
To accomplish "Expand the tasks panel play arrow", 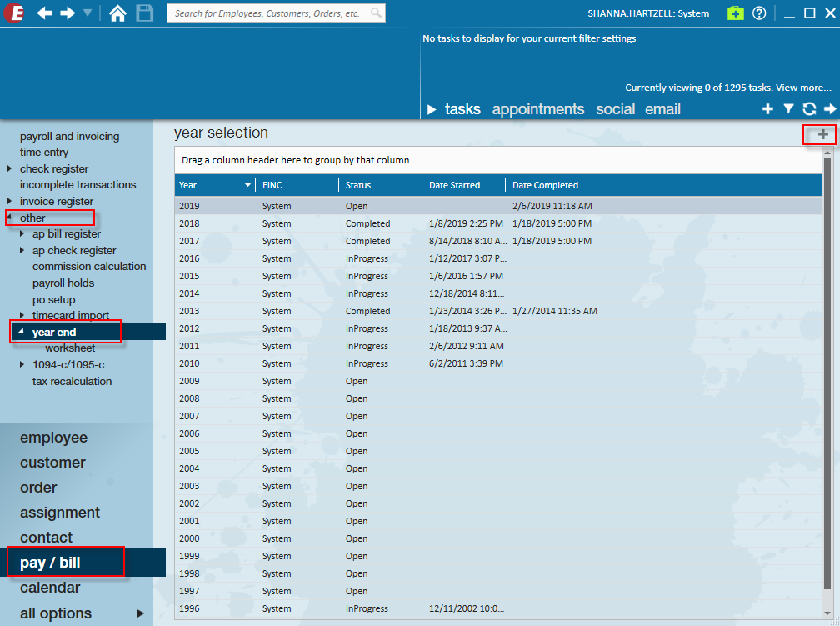I will click(x=432, y=109).
